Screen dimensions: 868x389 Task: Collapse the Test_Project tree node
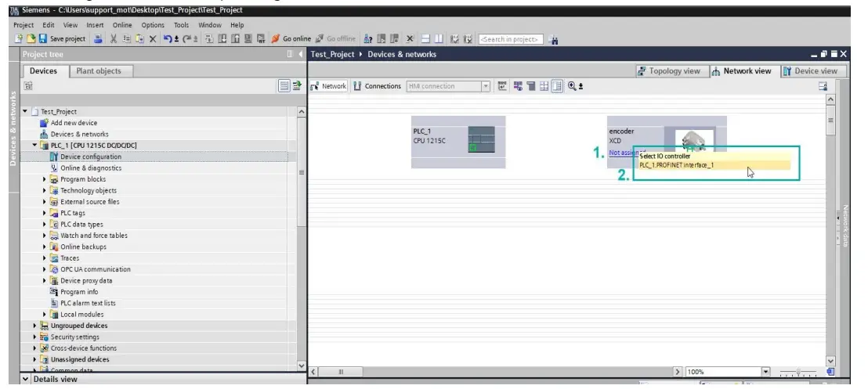[x=25, y=111]
